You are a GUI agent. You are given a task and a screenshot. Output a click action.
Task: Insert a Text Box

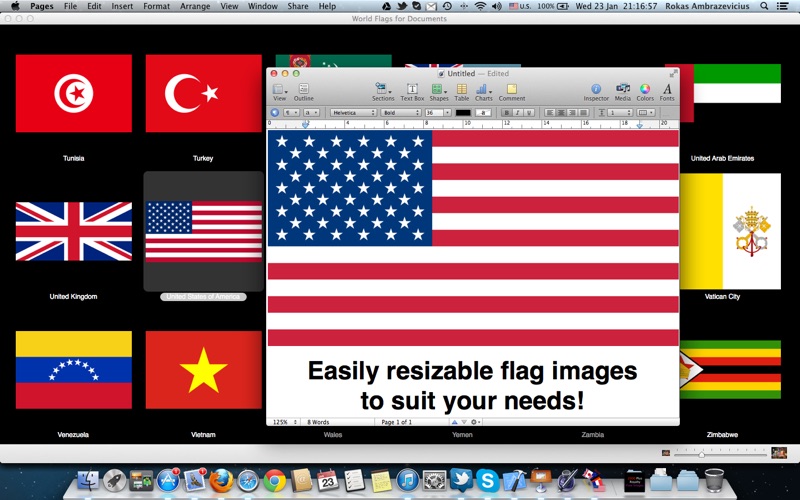click(x=412, y=92)
